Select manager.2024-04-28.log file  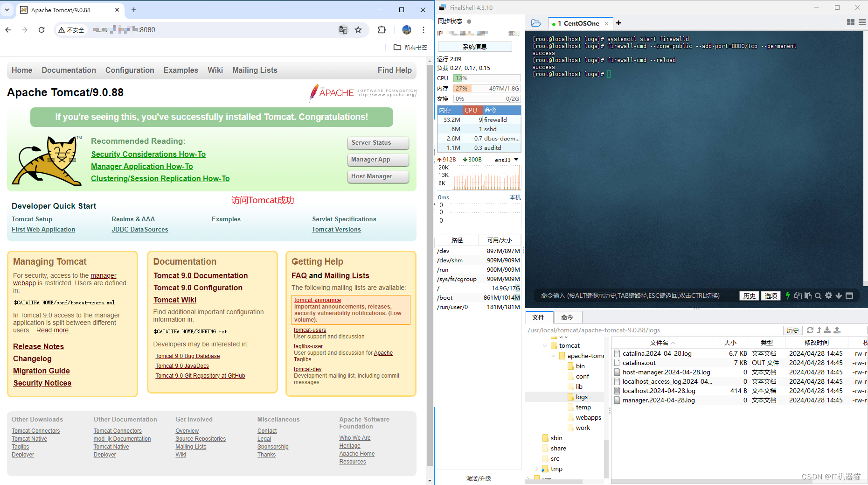tap(739, 400)
